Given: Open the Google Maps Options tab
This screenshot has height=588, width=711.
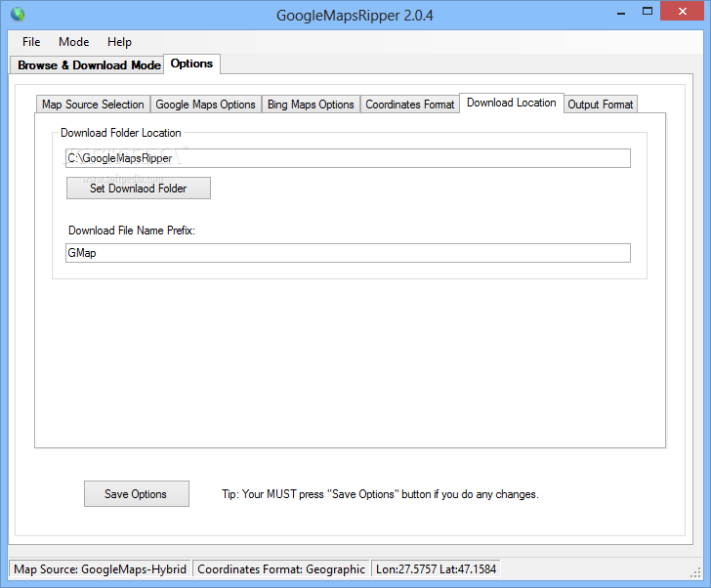Looking at the screenshot, I should (x=205, y=105).
